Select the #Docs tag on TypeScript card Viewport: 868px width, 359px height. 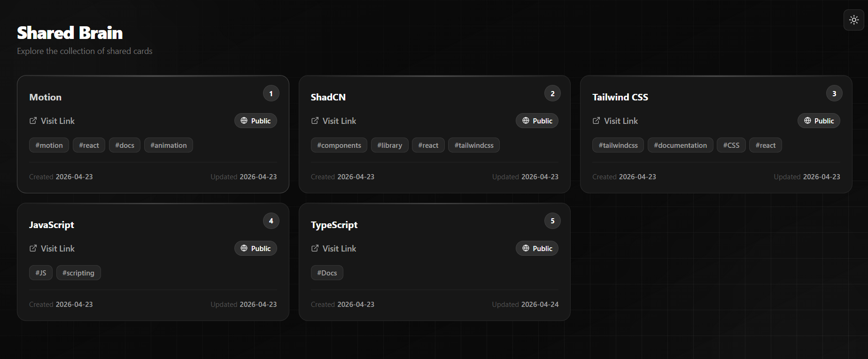coord(327,273)
